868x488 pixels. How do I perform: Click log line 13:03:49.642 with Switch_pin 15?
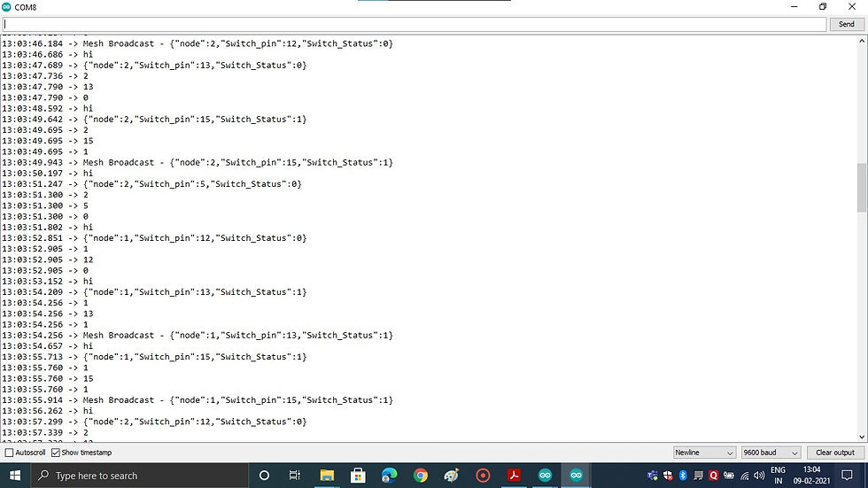point(154,120)
